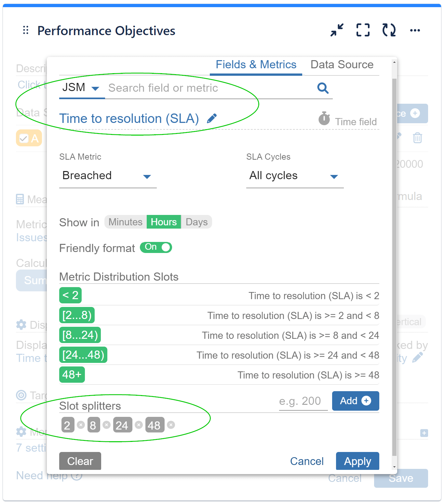
Task: Select the Fields & Metrics tab
Action: 256,64
